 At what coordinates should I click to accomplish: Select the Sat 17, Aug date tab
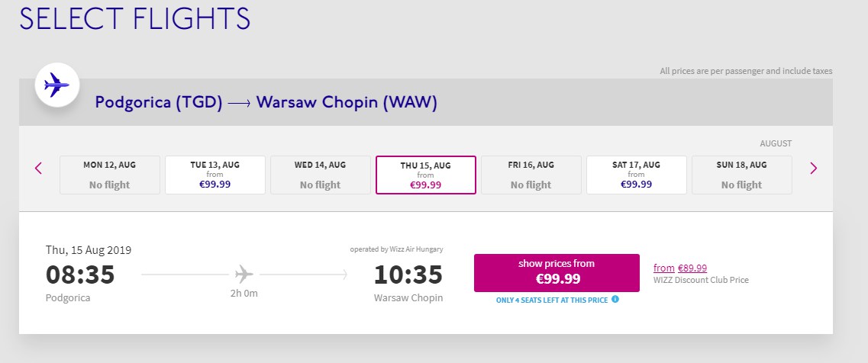pyautogui.click(x=637, y=175)
